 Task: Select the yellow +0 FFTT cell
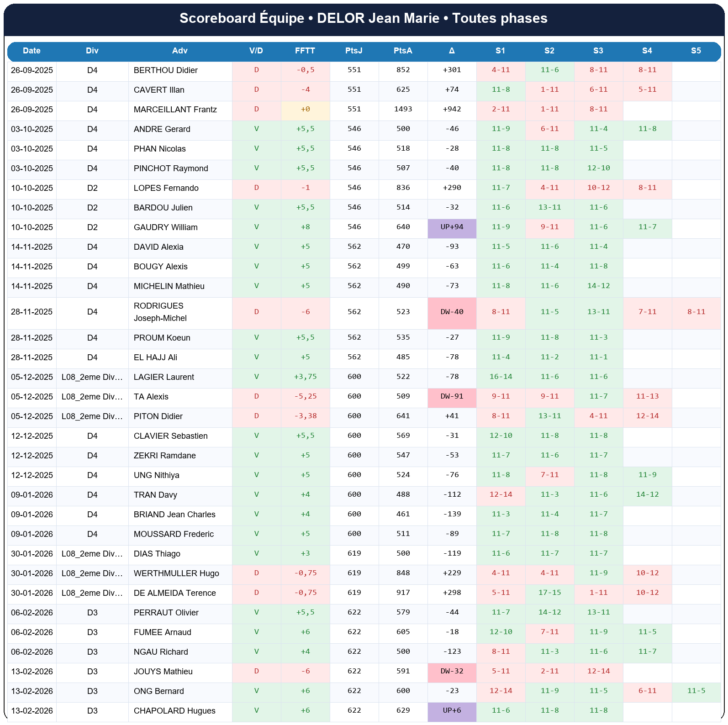coord(305,110)
